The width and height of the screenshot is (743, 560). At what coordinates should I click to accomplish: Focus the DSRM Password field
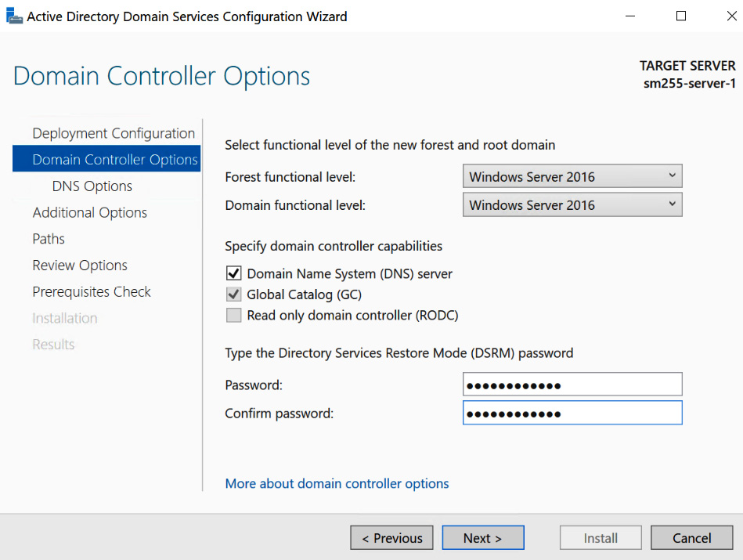572,384
